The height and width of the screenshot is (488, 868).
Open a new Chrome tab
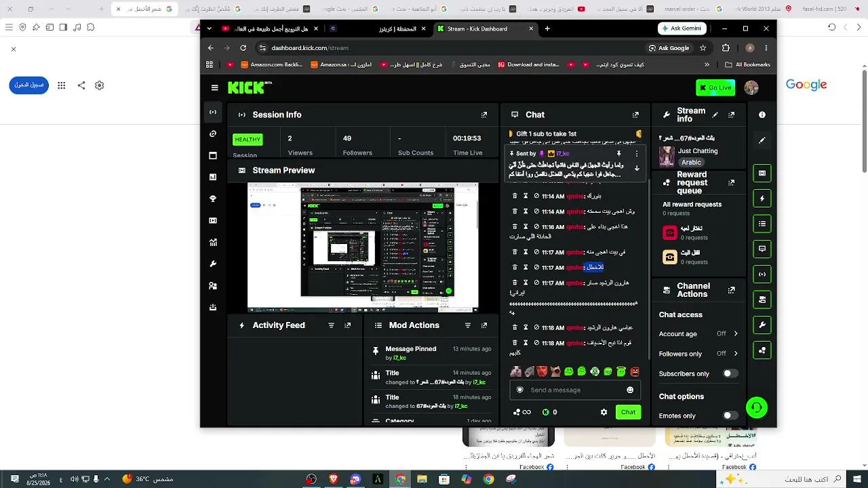(547, 28)
